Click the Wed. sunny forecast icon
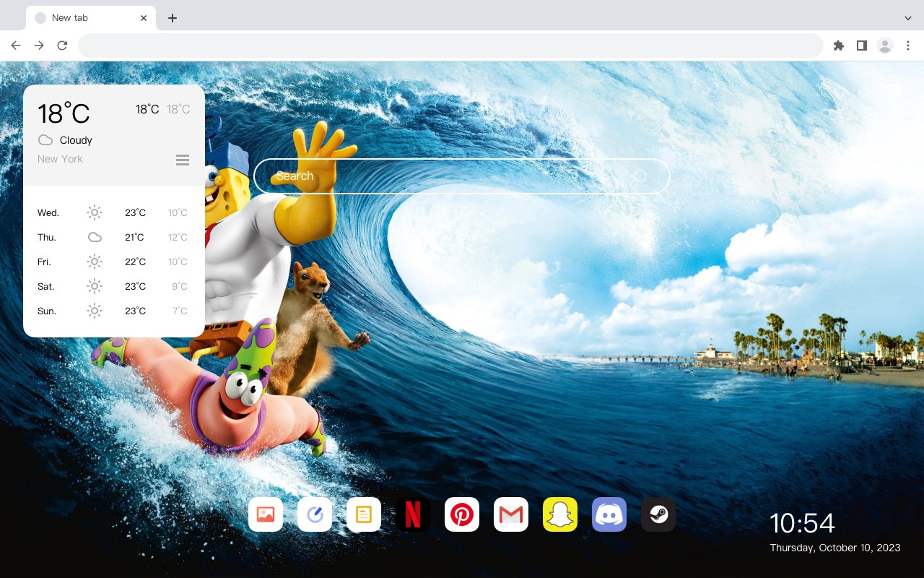Image resolution: width=924 pixels, height=578 pixels. pyautogui.click(x=95, y=212)
